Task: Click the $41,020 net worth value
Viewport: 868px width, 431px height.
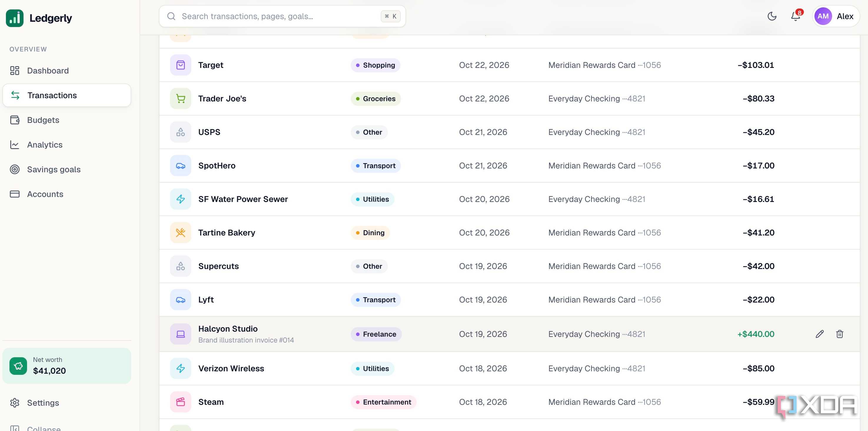Action: (49, 371)
